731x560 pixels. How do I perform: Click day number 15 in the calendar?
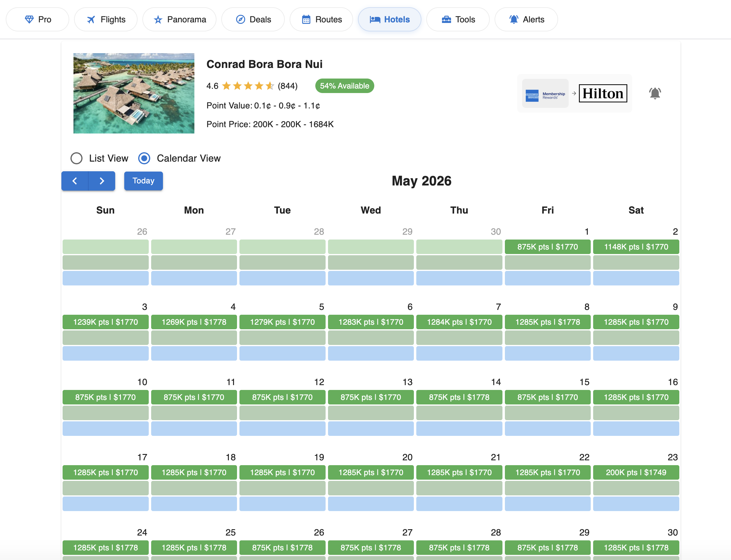pyautogui.click(x=584, y=382)
